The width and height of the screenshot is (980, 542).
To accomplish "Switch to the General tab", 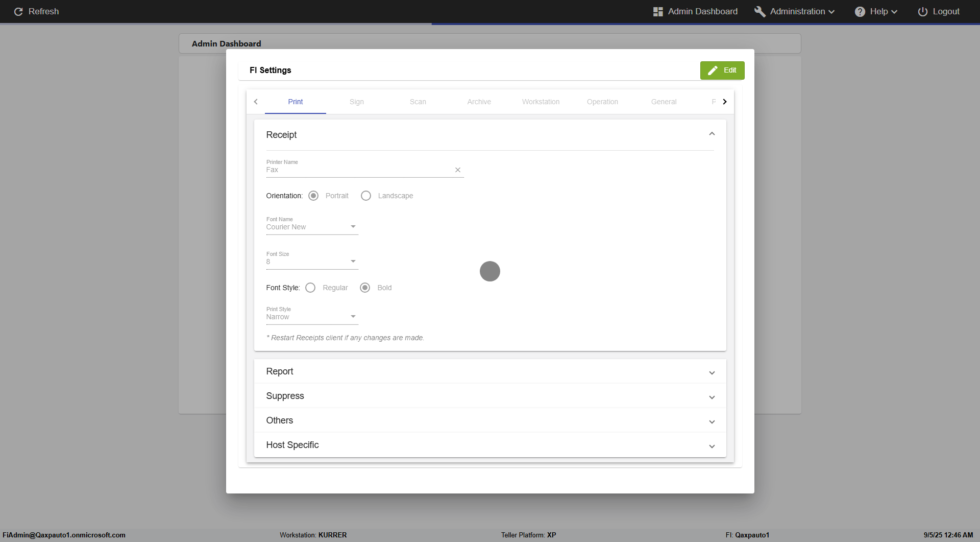I will (664, 102).
